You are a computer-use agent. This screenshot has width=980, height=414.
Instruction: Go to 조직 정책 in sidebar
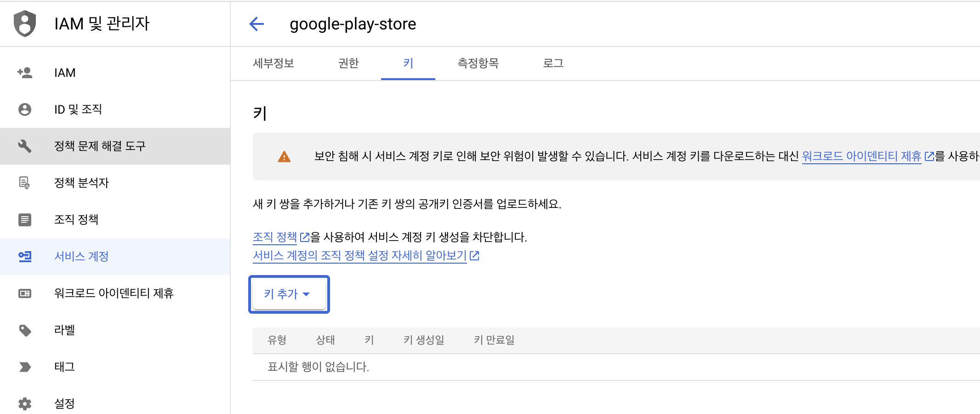(x=115, y=220)
